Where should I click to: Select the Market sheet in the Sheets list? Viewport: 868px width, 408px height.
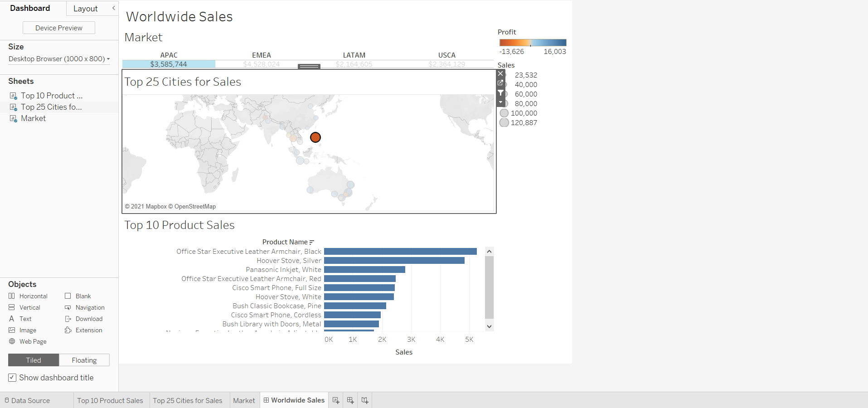33,118
